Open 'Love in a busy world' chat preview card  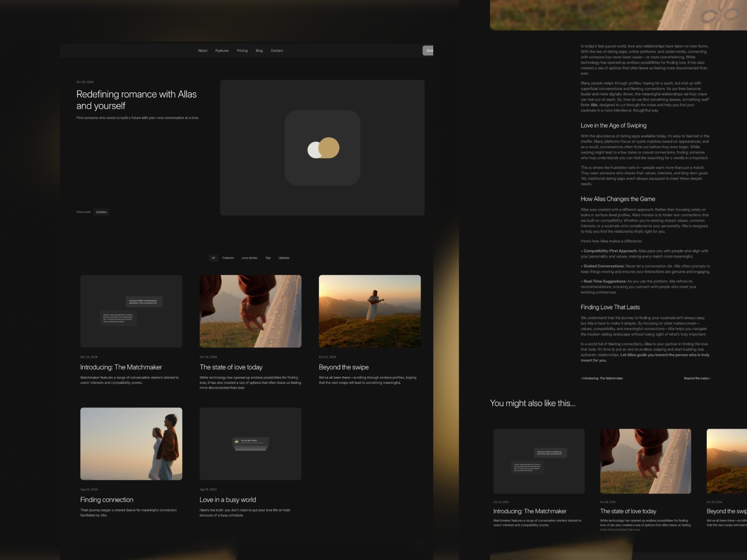[x=250, y=443]
